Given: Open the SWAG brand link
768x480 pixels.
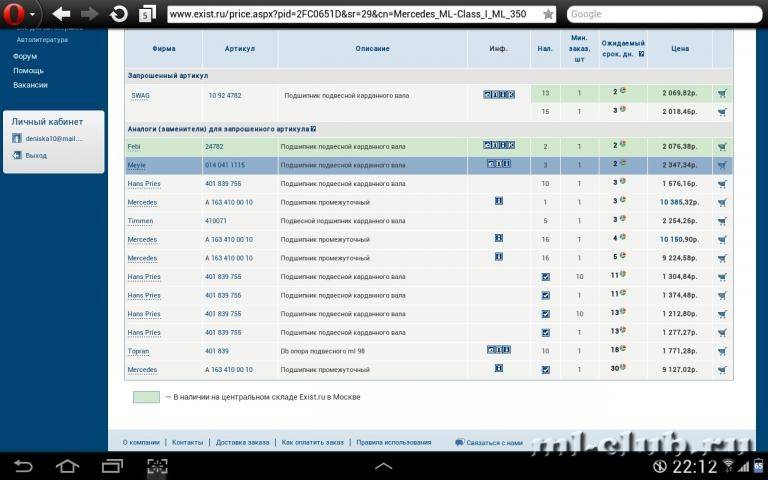Looking at the screenshot, I should tap(140, 96).
